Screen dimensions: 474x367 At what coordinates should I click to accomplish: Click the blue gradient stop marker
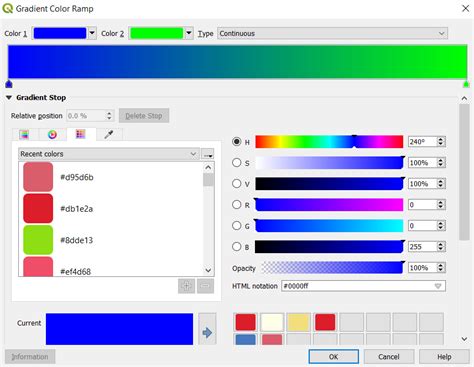(9, 84)
